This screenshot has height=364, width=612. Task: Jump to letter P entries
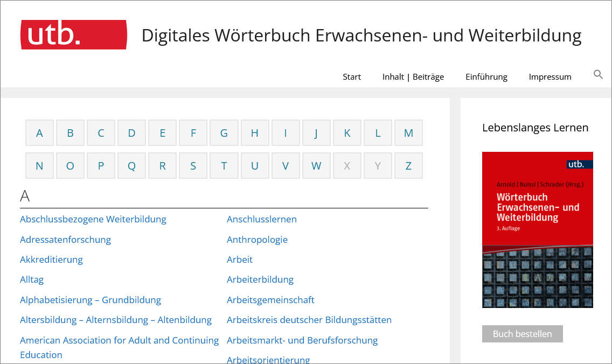[x=101, y=166]
